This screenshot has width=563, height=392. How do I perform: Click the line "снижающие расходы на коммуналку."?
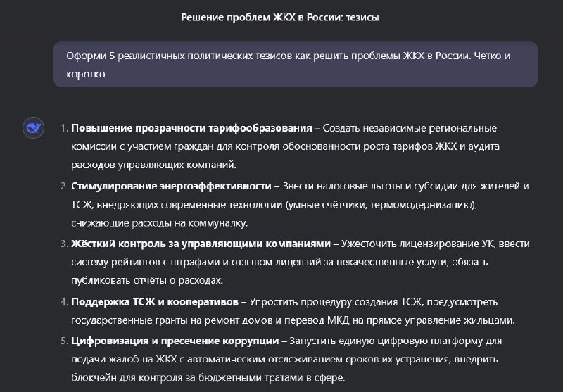160,223
